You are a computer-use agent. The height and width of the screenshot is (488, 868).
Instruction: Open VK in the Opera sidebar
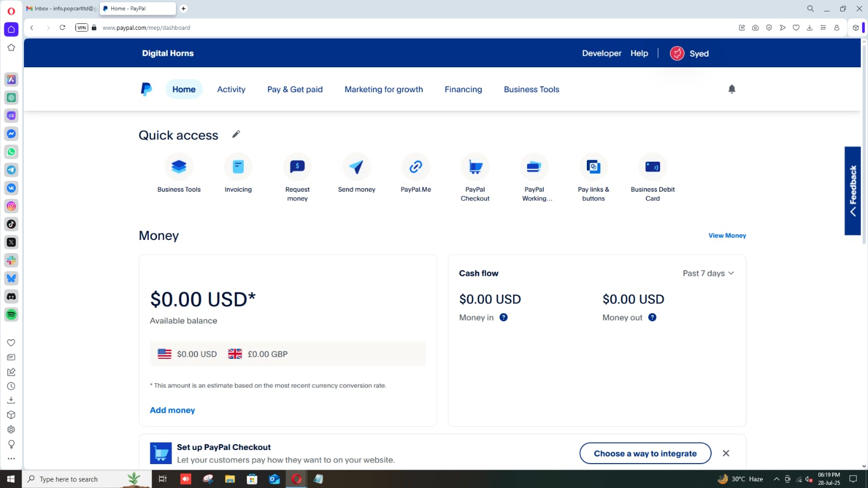[11, 188]
